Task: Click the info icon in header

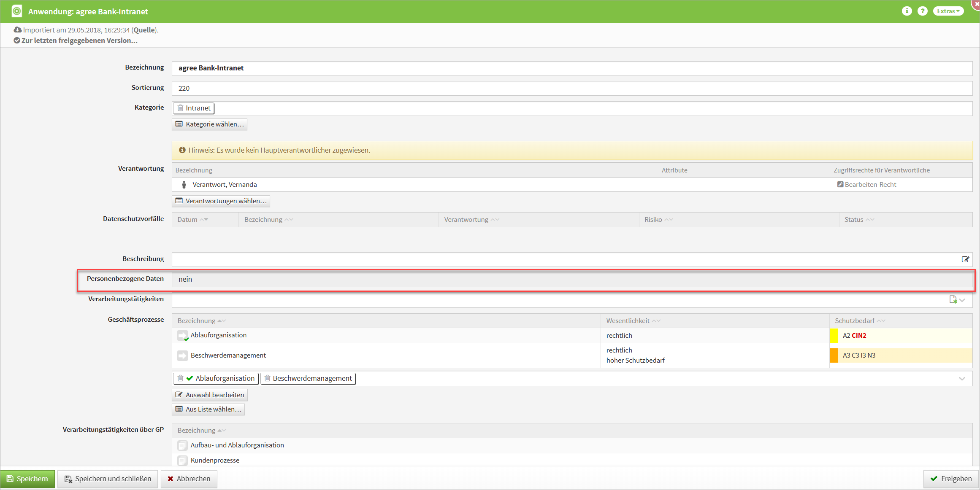Action: click(x=906, y=11)
